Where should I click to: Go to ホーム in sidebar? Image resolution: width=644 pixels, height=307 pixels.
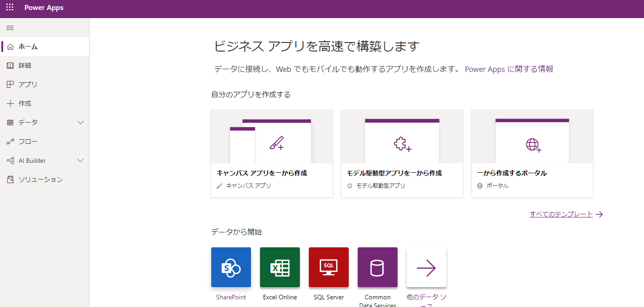click(28, 47)
